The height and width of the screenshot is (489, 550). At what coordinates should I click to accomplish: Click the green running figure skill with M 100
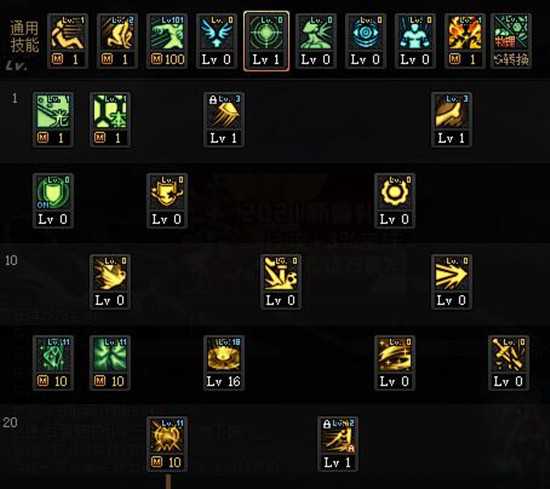[x=167, y=41]
